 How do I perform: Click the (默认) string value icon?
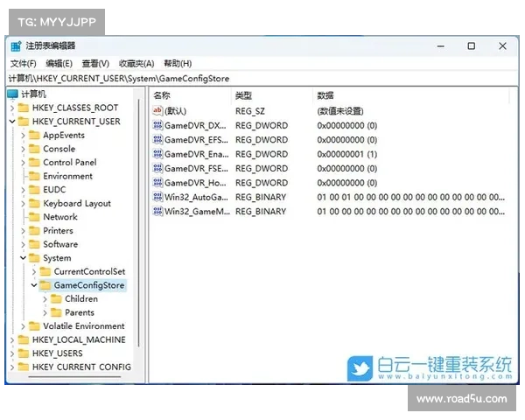pyautogui.click(x=157, y=111)
